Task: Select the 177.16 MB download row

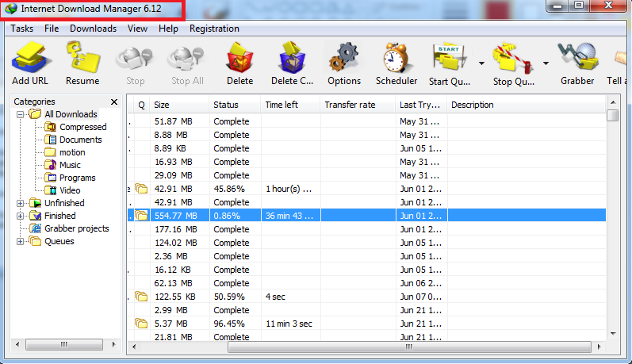Action: (367, 229)
